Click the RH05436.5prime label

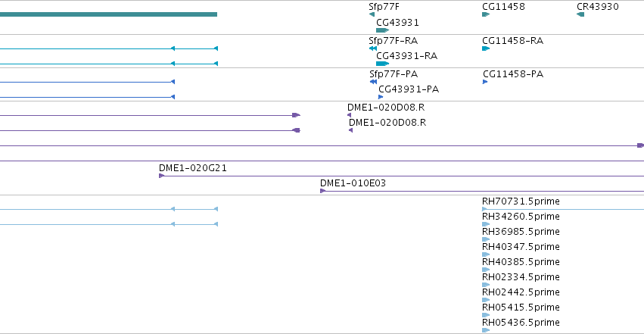[521, 323]
